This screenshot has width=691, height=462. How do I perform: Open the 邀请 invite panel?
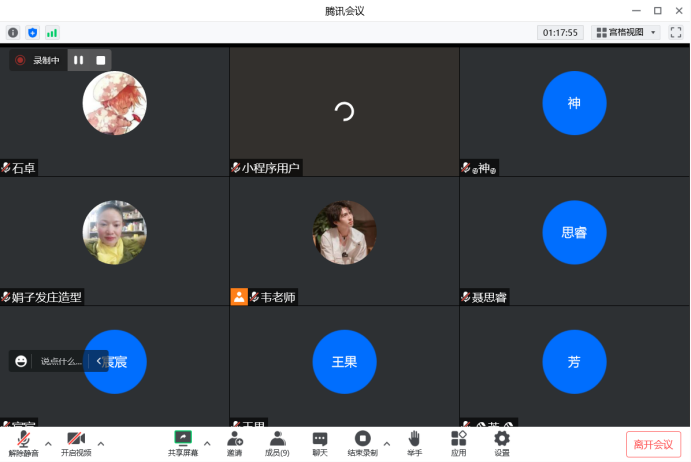coord(234,443)
